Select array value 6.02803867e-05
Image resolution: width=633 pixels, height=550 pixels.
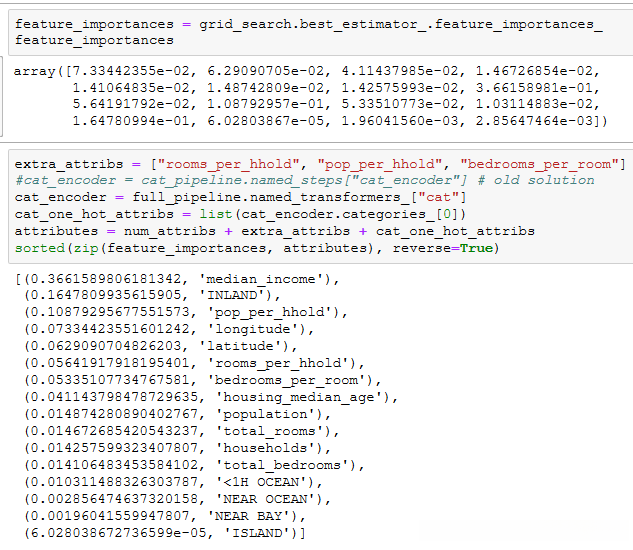pyautogui.click(x=265, y=121)
